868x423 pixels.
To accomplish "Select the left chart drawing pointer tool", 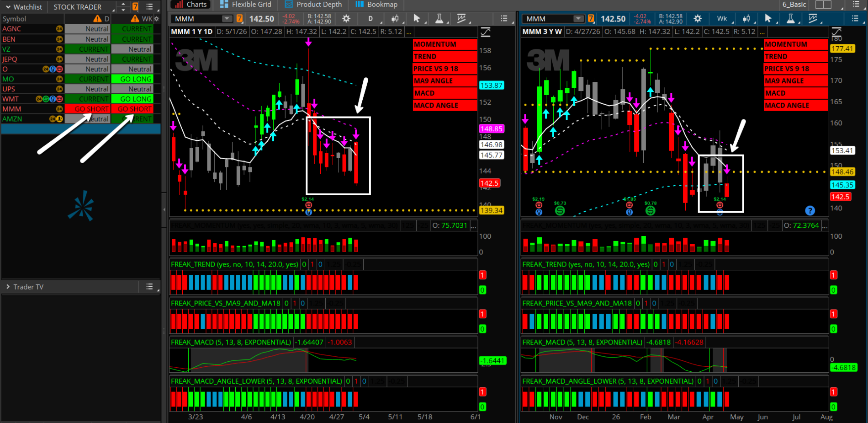I will click(x=417, y=19).
